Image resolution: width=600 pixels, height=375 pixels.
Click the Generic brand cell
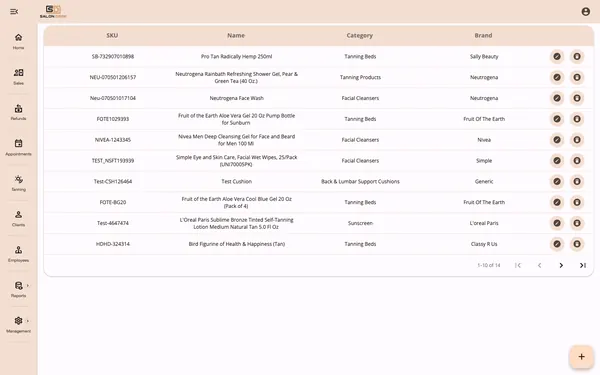tap(484, 182)
